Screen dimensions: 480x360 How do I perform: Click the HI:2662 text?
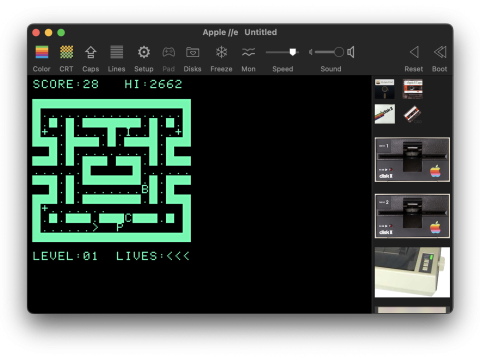click(x=153, y=84)
